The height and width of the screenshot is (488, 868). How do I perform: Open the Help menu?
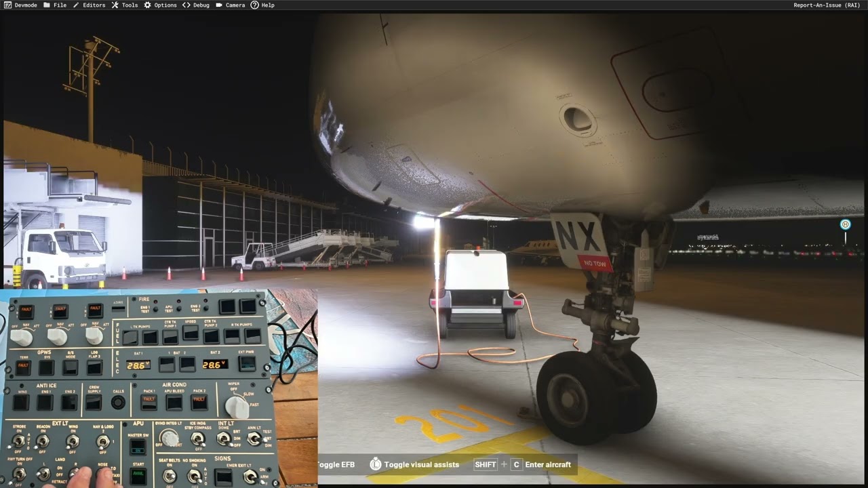(262, 5)
